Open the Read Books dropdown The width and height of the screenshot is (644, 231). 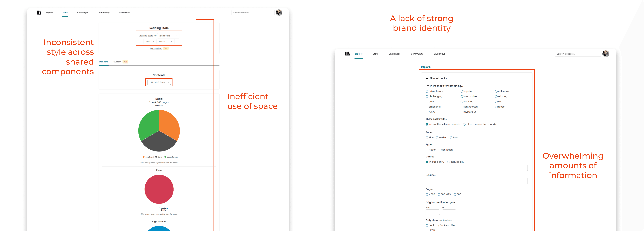click(x=168, y=36)
